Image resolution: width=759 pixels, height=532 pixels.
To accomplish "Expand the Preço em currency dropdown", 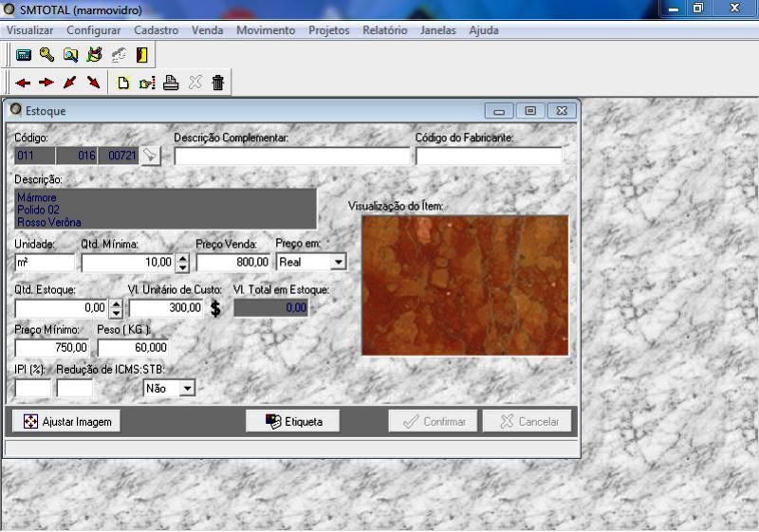I will coord(339,262).
